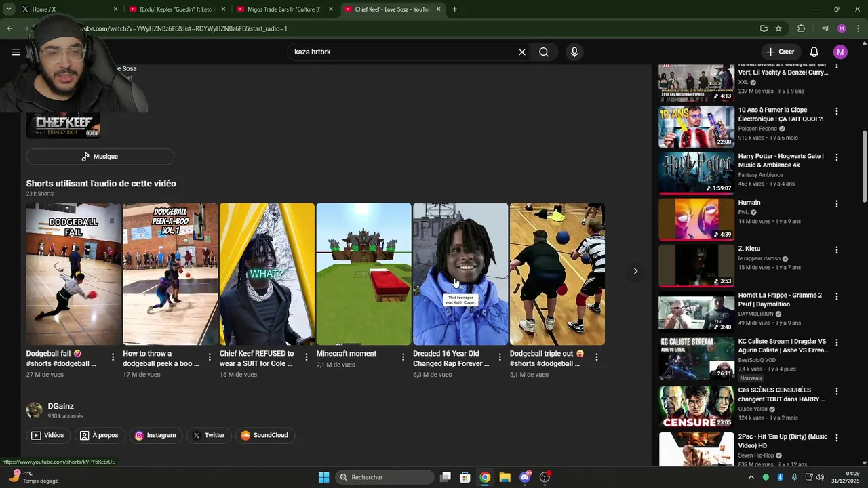Bookmark this page with the star icon

[x=778, y=28]
